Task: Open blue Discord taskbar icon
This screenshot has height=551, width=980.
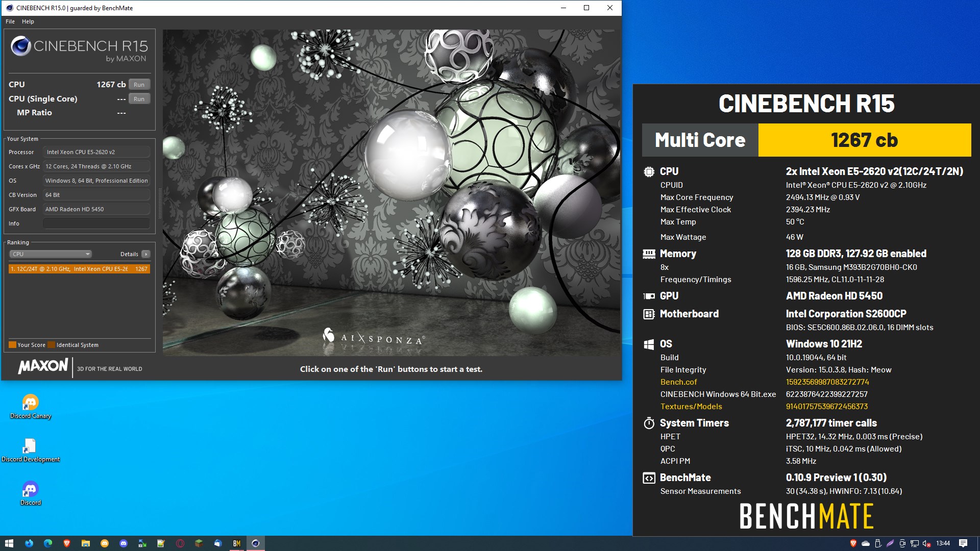Action: click(124, 543)
